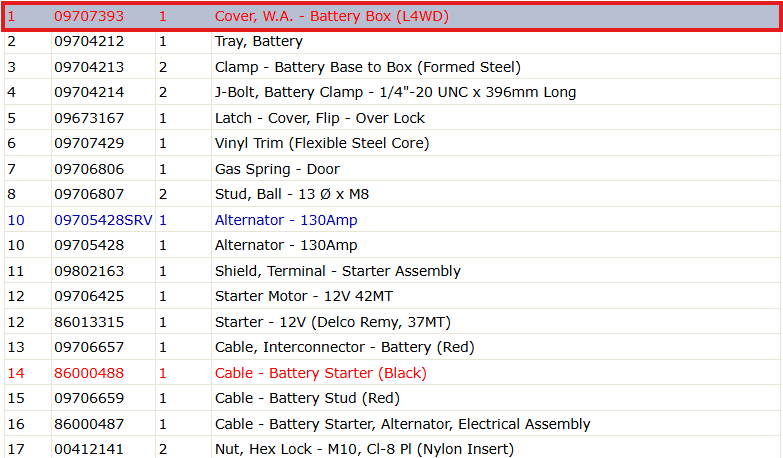
Task: Select the Clamp - Battery Base to Box row
Action: [392, 67]
